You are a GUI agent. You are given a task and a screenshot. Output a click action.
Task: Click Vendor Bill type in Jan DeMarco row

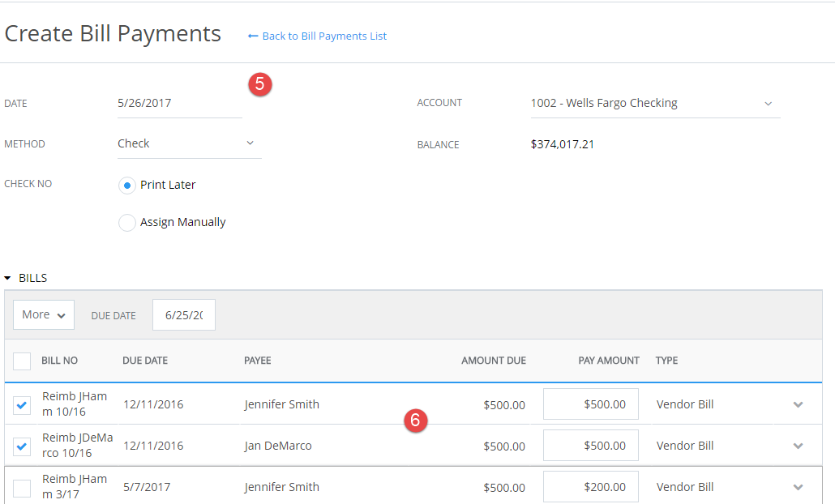pyautogui.click(x=685, y=446)
